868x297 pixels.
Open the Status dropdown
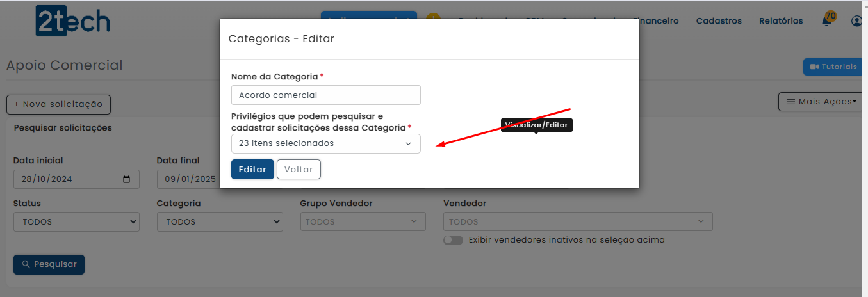(76, 222)
